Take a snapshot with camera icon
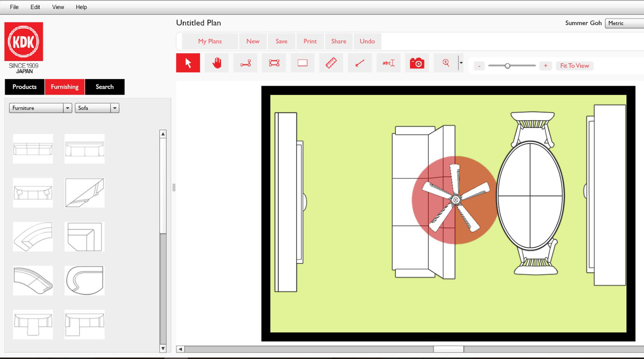 tap(417, 63)
